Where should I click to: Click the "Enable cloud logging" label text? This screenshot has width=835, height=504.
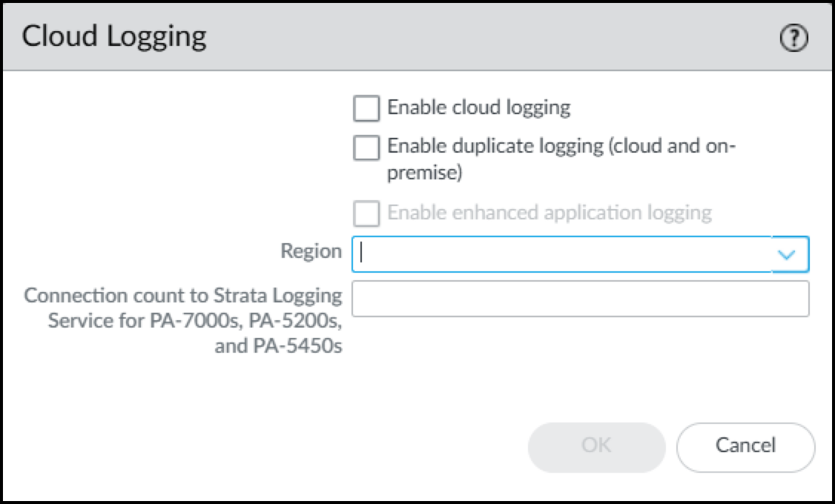(x=478, y=108)
